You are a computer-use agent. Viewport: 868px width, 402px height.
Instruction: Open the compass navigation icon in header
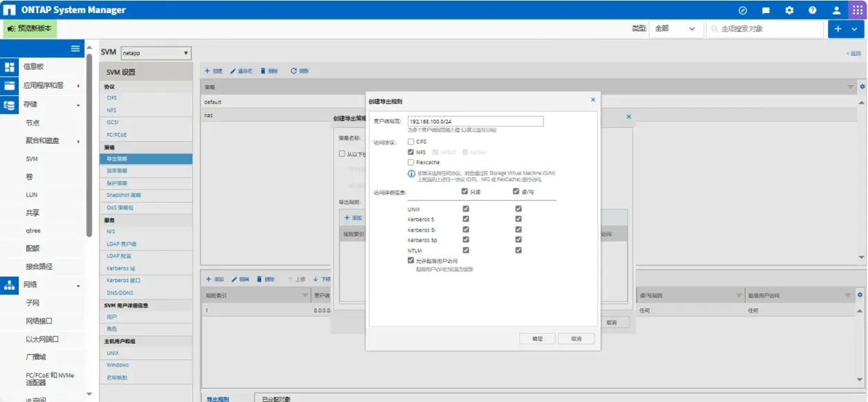coord(743,10)
